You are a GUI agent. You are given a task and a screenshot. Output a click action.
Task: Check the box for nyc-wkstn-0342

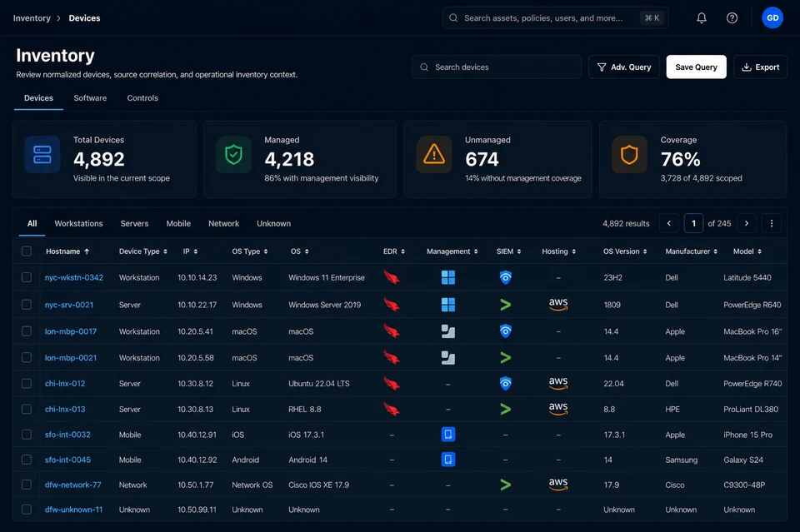[x=27, y=278]
